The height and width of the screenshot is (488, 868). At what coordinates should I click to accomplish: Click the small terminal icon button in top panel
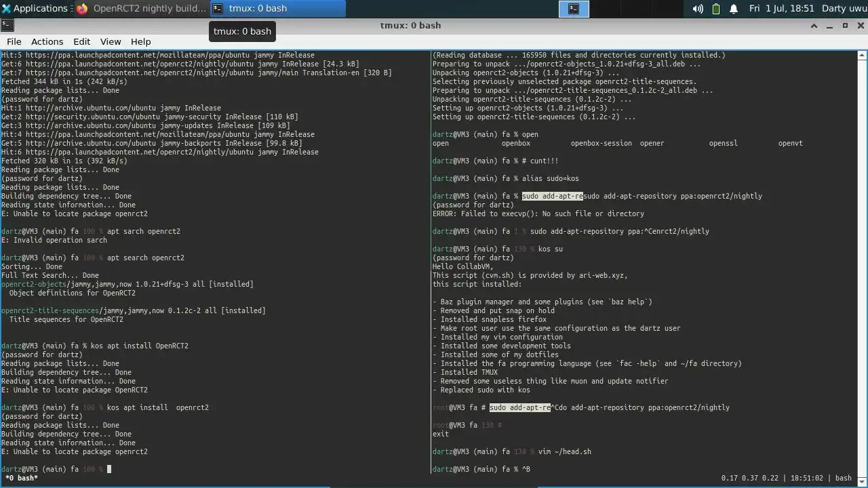(x=574, y=8)
